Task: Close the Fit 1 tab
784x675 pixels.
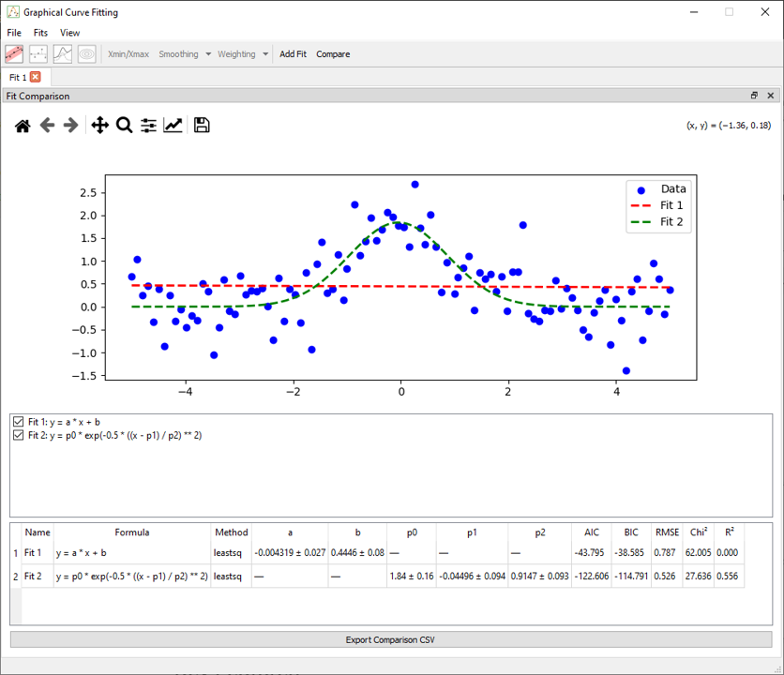Action: (36, 77)
